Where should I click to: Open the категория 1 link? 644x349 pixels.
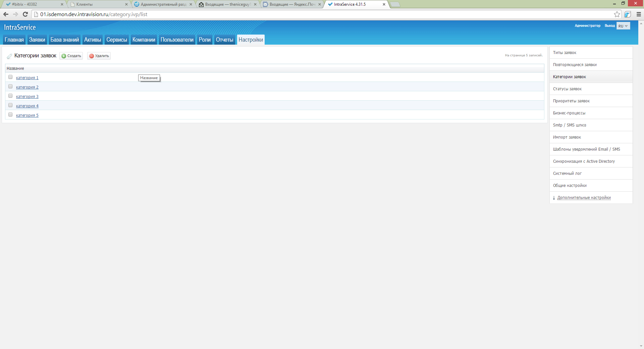(27, 78)
